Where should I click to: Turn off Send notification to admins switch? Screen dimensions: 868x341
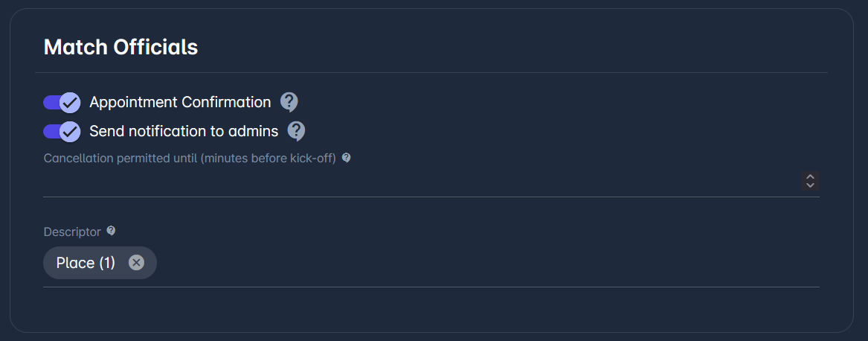click(x=62, y=131)
